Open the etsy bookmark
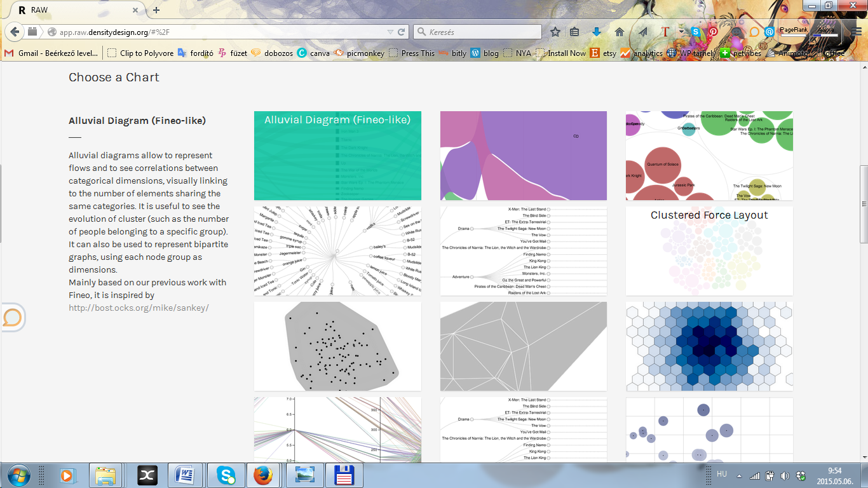The height and width of the screenshot is (488, 868). pyautogui.click(x=602, y=53)
